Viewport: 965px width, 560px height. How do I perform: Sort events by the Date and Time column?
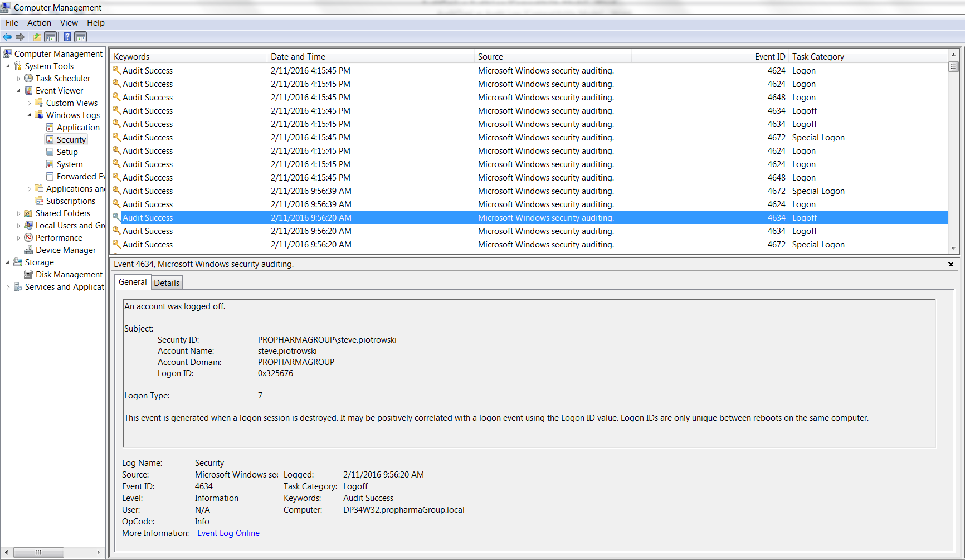[298, 56]
